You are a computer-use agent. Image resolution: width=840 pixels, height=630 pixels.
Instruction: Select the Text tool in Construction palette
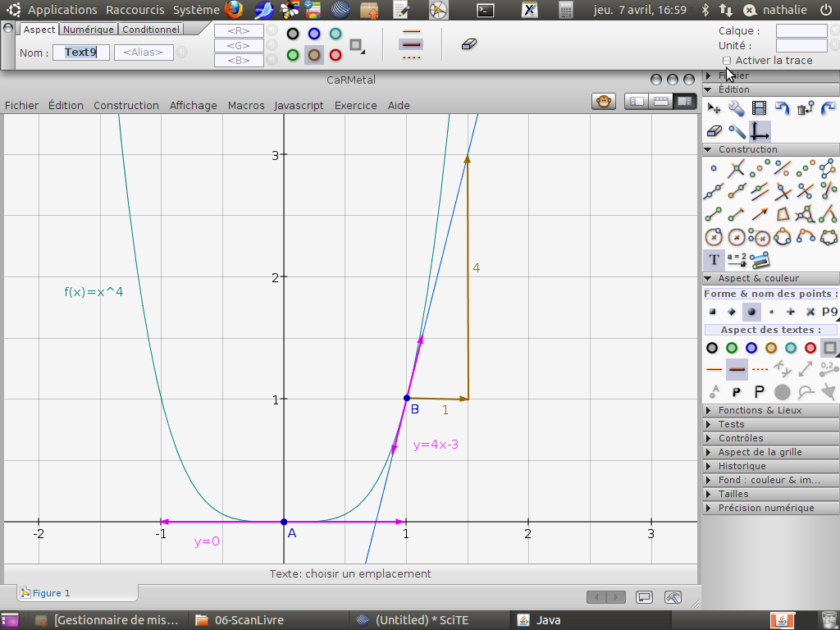(714, 260)
